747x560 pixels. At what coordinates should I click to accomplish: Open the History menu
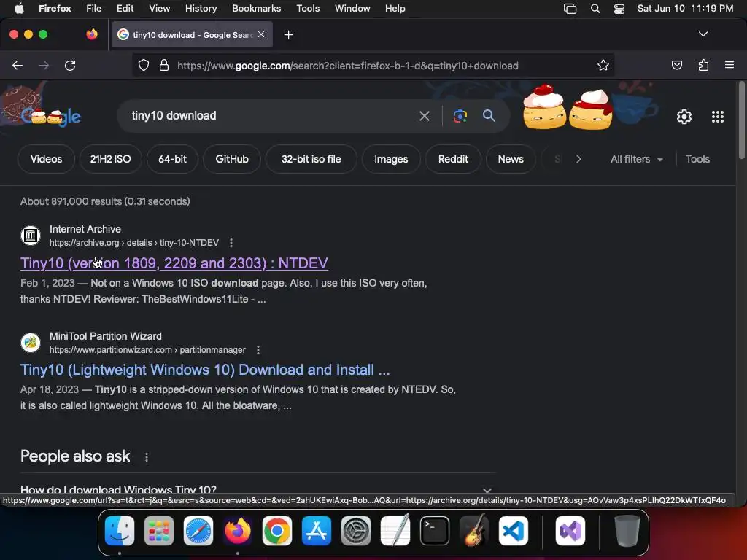(201, 9)
